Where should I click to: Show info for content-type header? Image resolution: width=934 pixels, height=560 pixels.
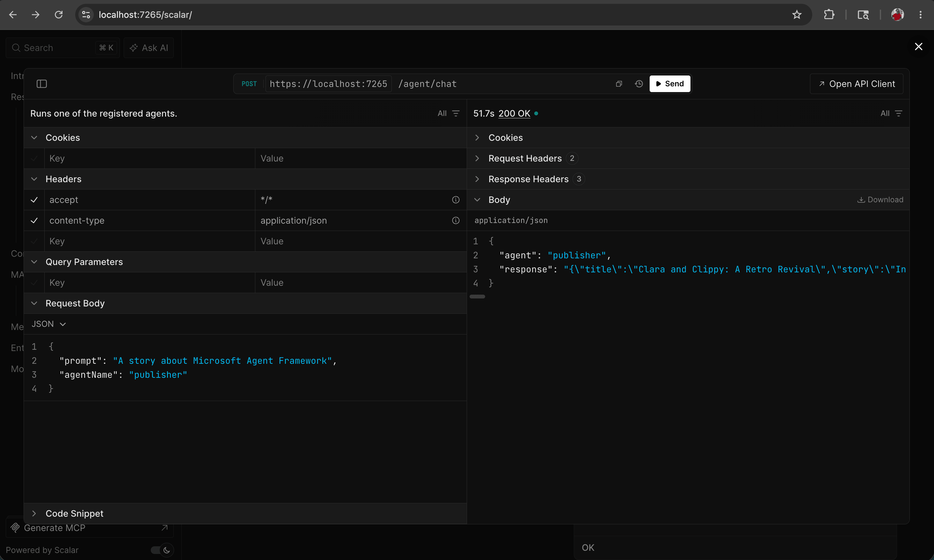point(456,221)
